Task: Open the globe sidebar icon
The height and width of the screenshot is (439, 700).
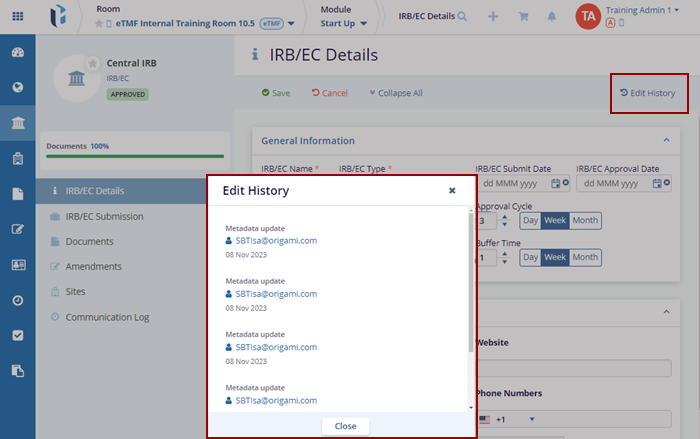Action: pyautogui.click(x=17, y=87)
